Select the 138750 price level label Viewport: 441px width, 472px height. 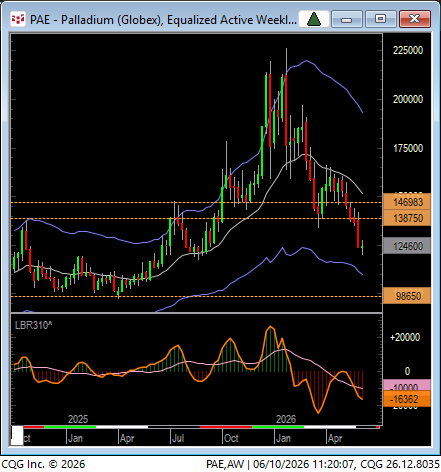pos(407,218)
